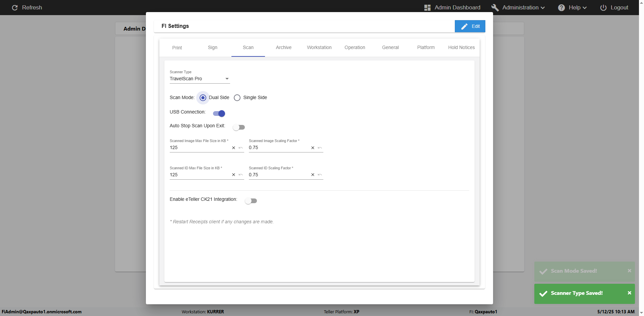Switch to the Sign tab
This screenshot has width=644, height=316.
pos(213,48)
